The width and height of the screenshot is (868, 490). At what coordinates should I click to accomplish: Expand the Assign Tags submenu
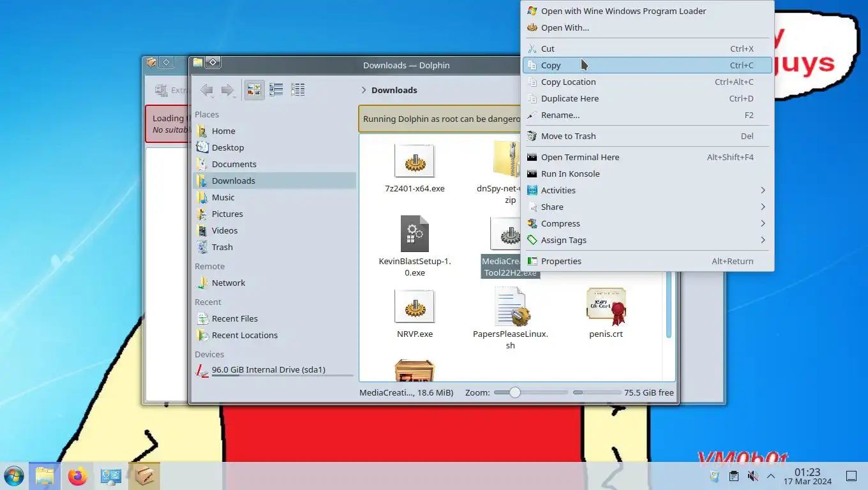pos(647,240)
